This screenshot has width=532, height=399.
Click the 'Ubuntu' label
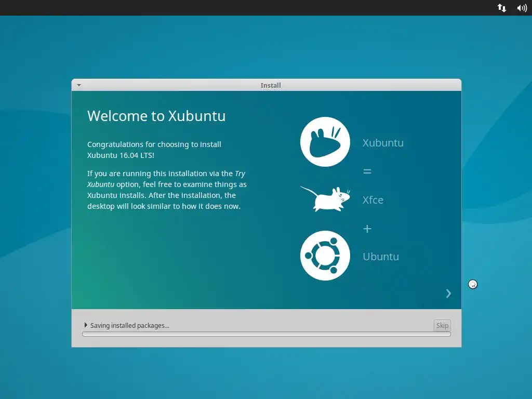(x=381, y=257)
